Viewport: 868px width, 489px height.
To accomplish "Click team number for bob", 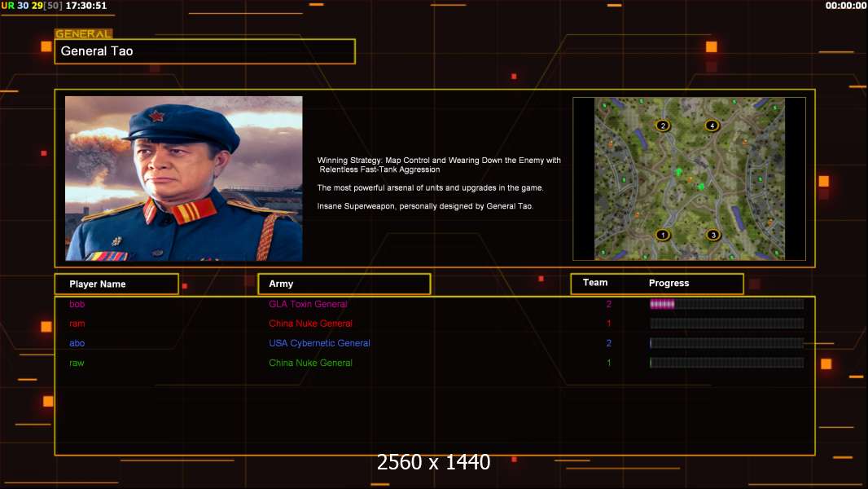I will [x=609, y=304].
